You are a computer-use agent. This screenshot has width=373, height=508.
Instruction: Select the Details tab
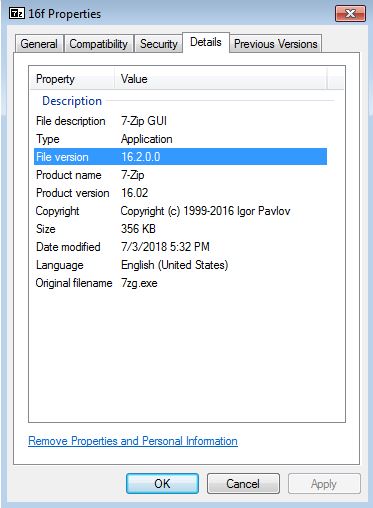206,42
